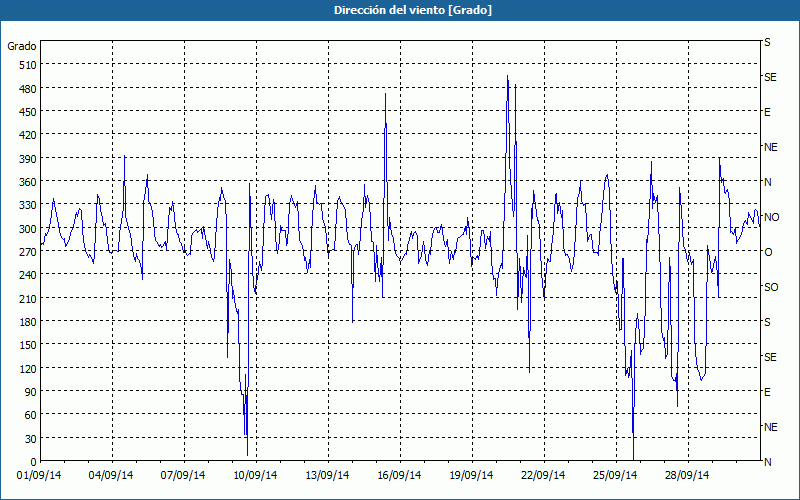
Task: Pick the 360 value on the left axis
Action: pos(28,182)
